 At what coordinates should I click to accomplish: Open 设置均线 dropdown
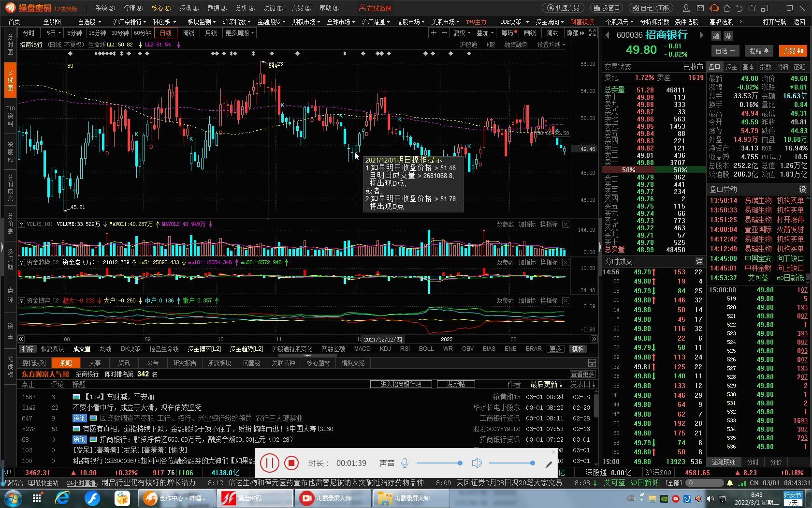point(551,45)
